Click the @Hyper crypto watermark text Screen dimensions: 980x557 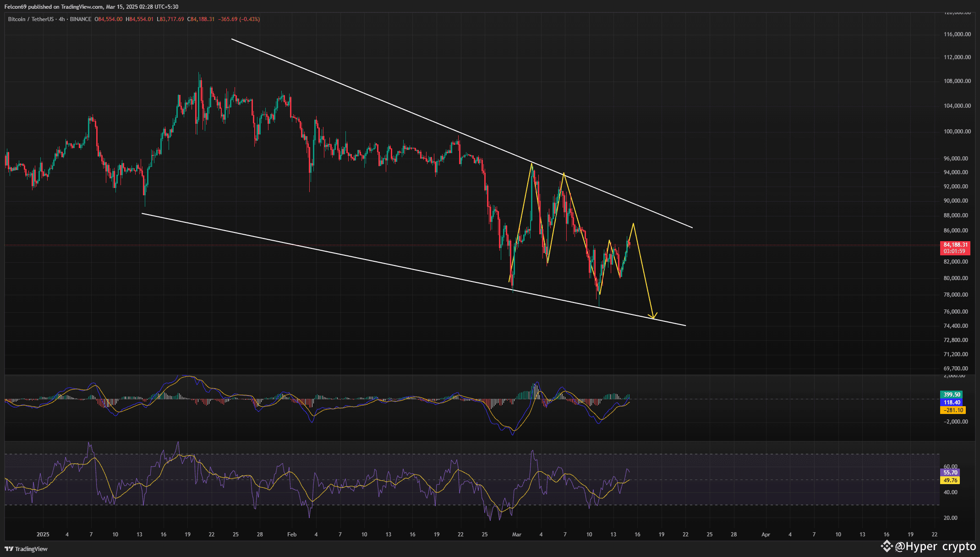tap(936, 546)
